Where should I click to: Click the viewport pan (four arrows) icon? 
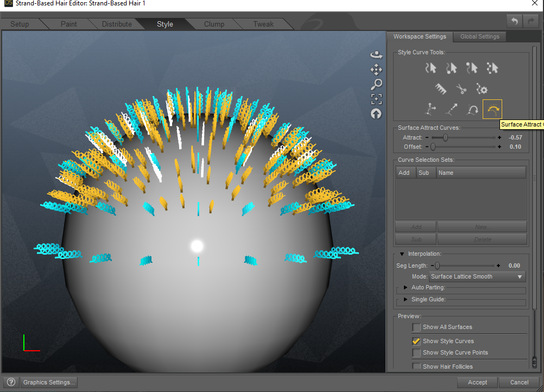tap(376, 69)
